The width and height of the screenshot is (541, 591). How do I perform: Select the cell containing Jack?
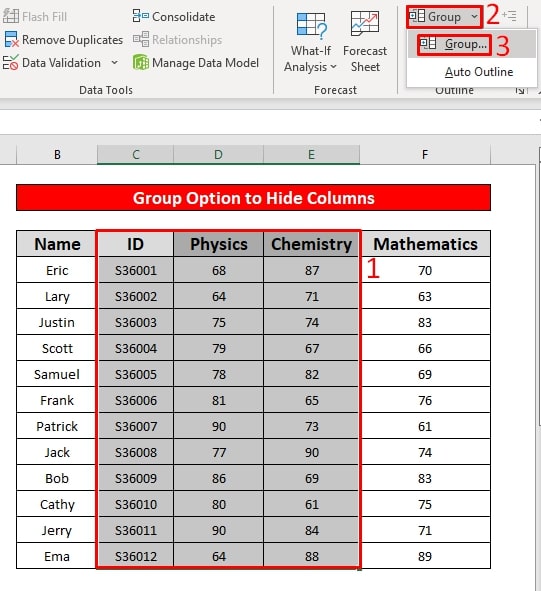[x=57, y=452]
